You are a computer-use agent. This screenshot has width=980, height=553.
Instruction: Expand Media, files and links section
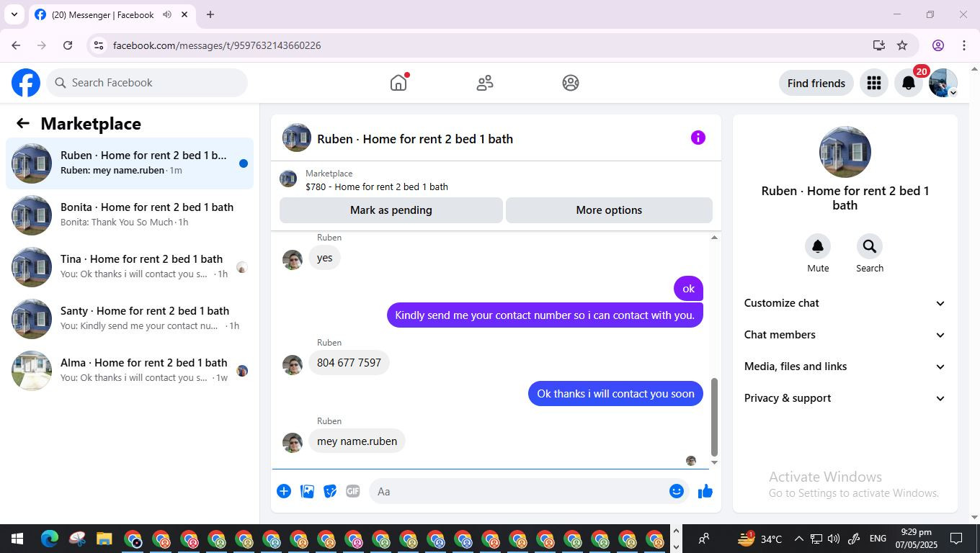pos(845,367)
